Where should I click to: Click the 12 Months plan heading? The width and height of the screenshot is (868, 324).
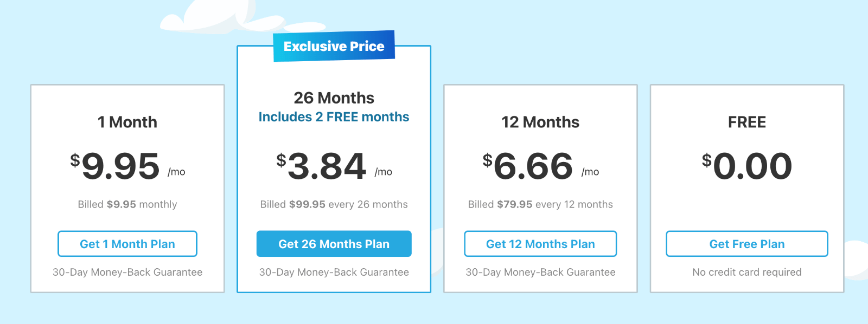pyautogui.click(x=540, y=122)
